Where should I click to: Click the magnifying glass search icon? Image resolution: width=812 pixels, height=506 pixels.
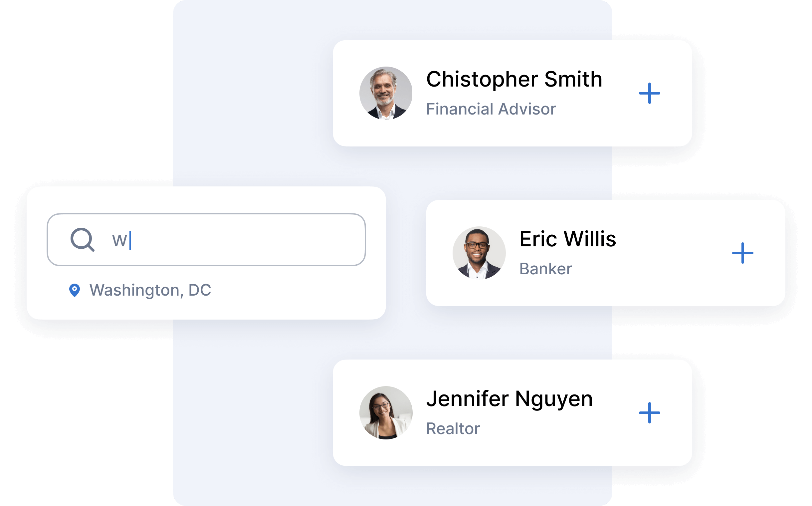pos(82,240)
